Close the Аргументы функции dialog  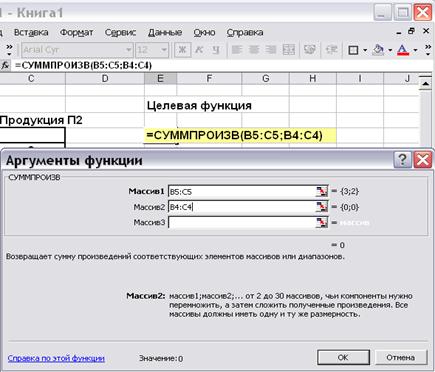423,160
